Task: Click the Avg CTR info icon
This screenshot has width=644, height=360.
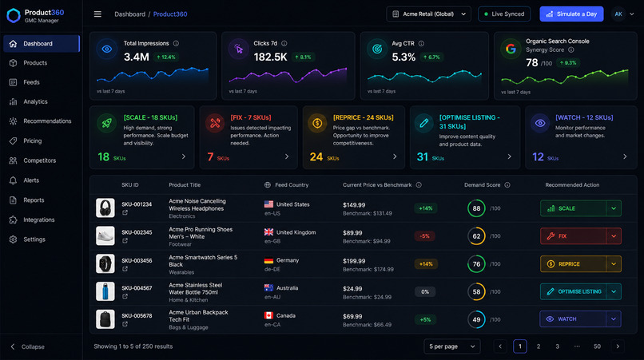Action: tap(421, 43)
